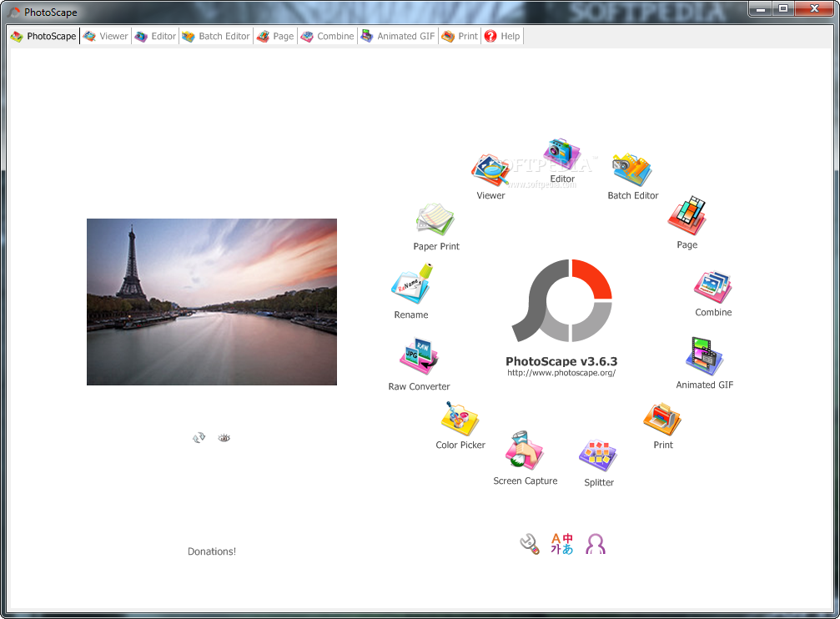The height and width of the screenshot is (619, 840).
Task: Launch the Splitter tool
Action: click(598, 455)
